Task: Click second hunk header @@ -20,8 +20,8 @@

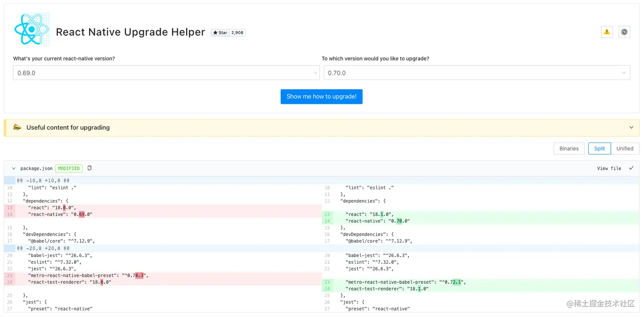Action: tap(43, 248)
